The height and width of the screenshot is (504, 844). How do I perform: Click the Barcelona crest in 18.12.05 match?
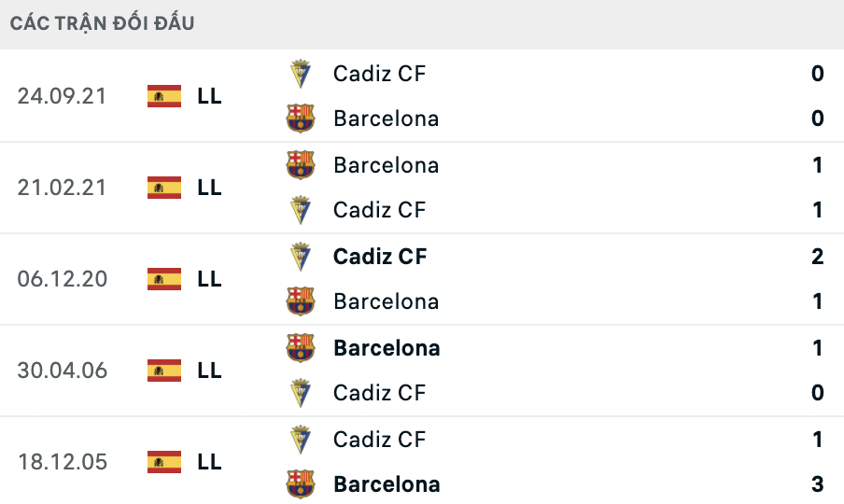click(301, 484)
